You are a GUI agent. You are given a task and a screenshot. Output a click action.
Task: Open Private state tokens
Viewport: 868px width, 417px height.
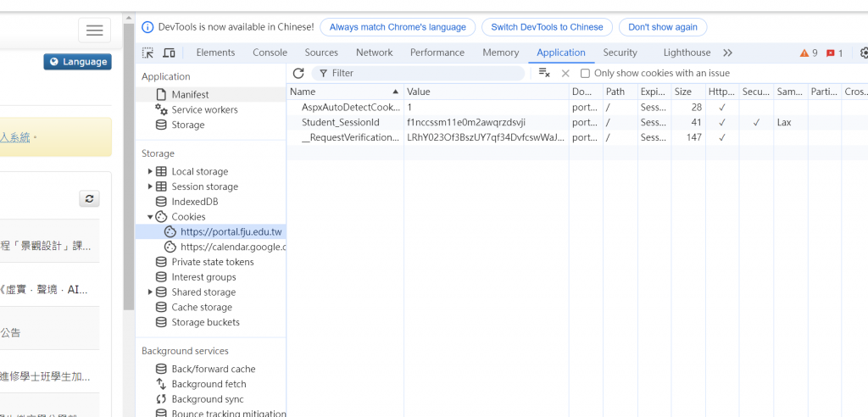[210, 262]
